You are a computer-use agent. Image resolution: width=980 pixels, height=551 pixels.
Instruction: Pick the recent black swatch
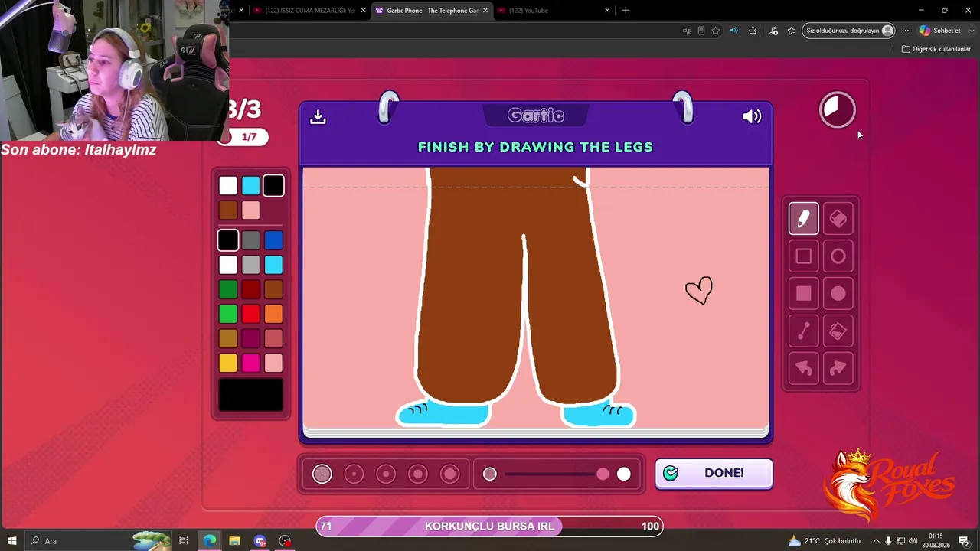[273, 186]
